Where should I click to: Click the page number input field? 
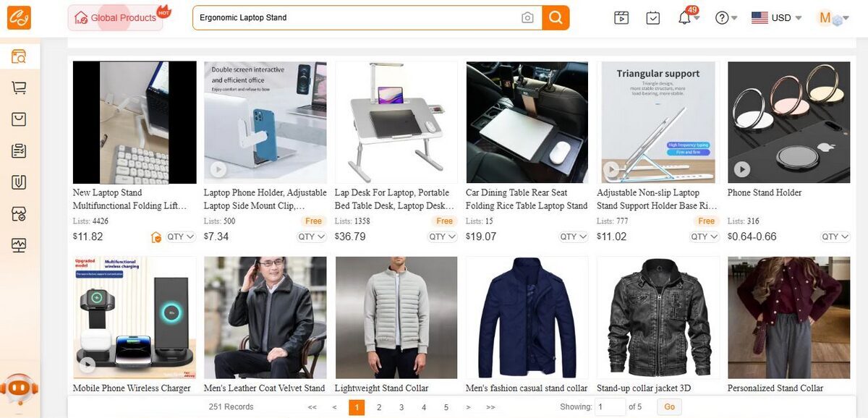click(x=610, y=407)
